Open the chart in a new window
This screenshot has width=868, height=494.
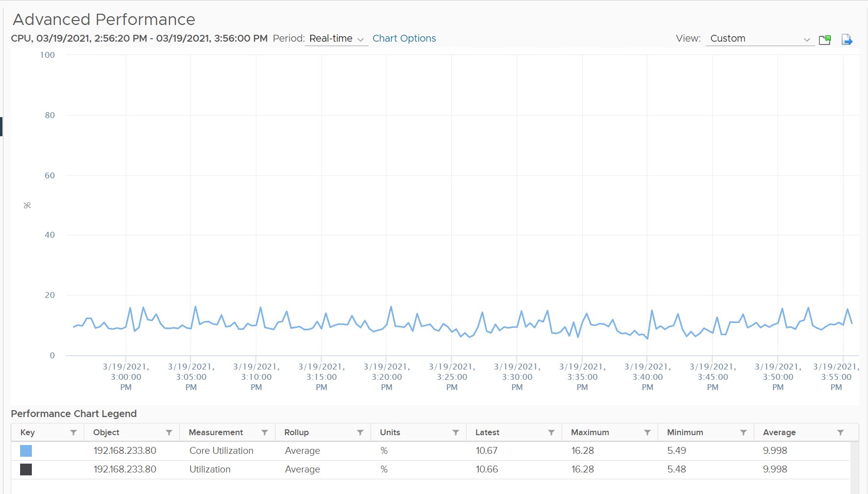click(825, 39)
